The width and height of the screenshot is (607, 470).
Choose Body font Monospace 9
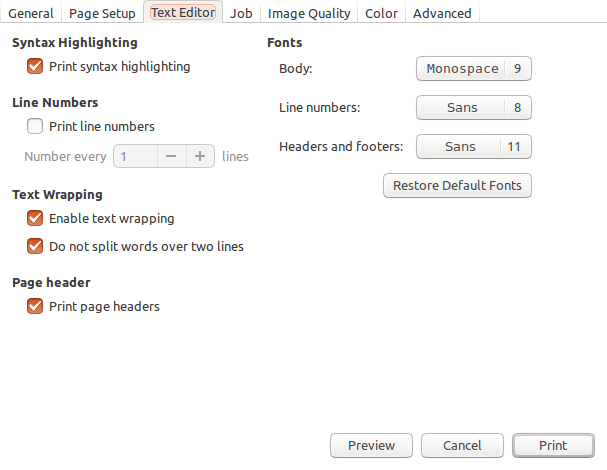[x=474, y=69]
